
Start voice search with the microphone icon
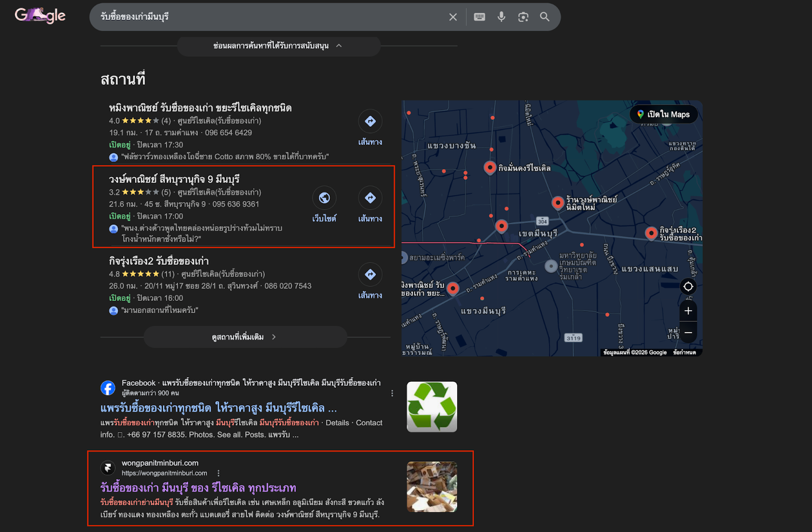pyautogui.click(x=501, y=17)
